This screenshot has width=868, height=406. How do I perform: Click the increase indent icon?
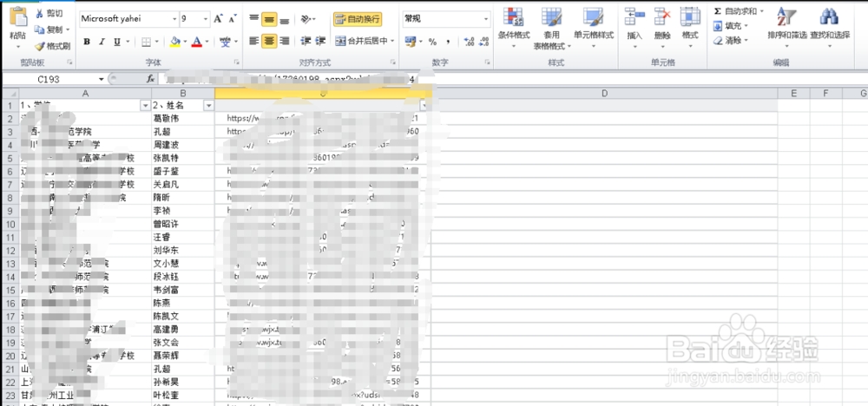coord(320,41)
